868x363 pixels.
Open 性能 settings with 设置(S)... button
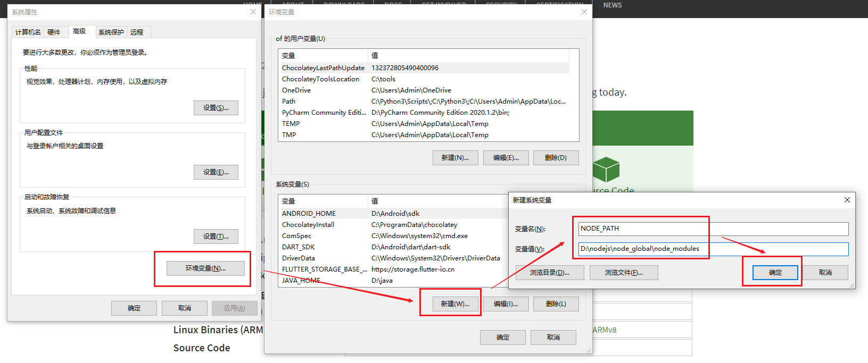tap(216, 108)
